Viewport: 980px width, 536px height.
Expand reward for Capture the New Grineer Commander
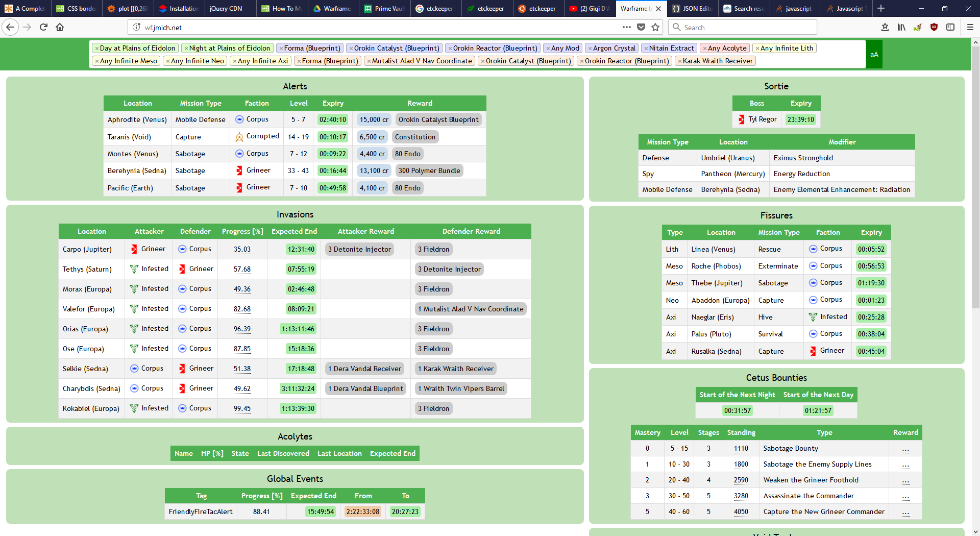point(905,512)
